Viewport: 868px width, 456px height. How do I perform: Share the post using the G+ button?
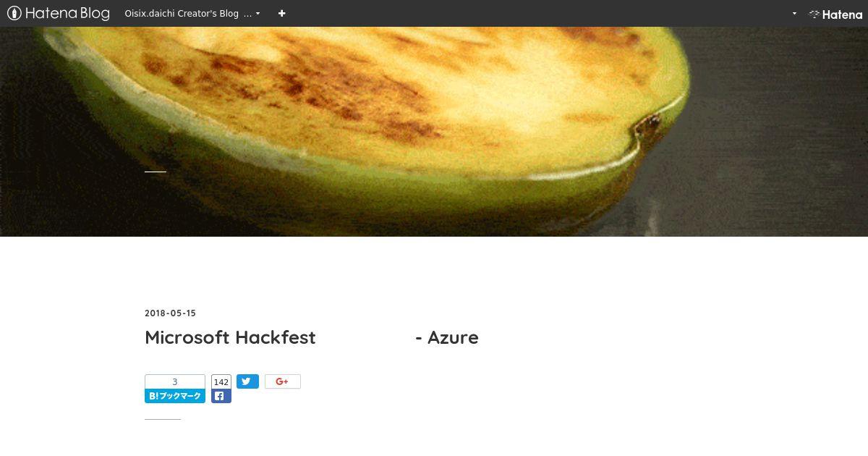click(x=283, y=381)
